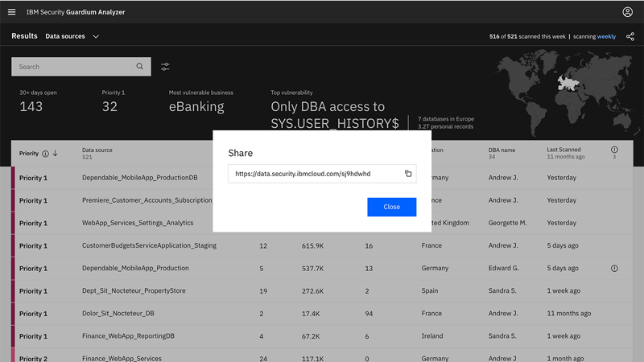Click the eBanking business value
Screen dimensions: 644x362
pos(196,107)
